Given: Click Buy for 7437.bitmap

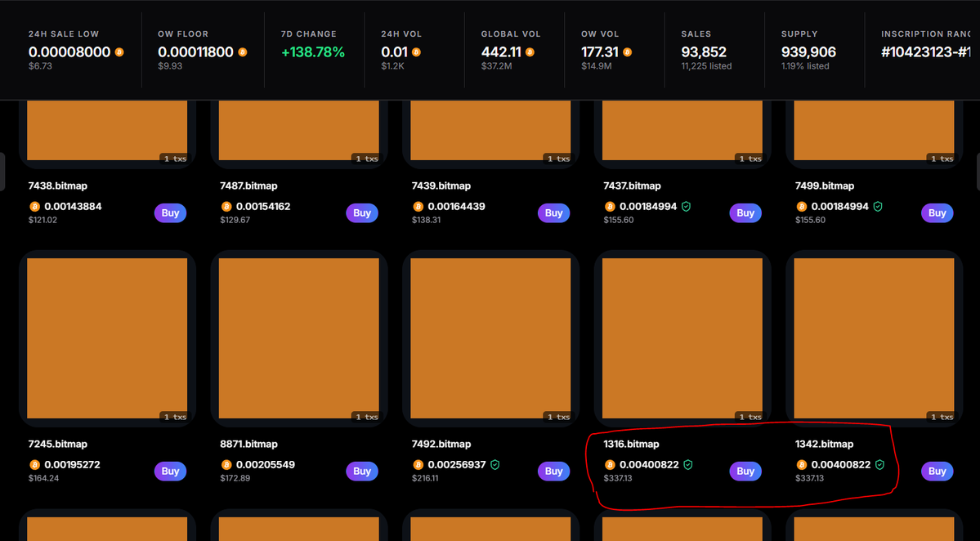Looking at the screenshot, I should pos(745,213).
